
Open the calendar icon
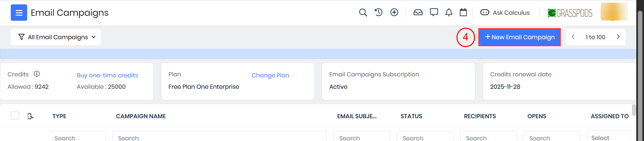[x=463, y=12]
